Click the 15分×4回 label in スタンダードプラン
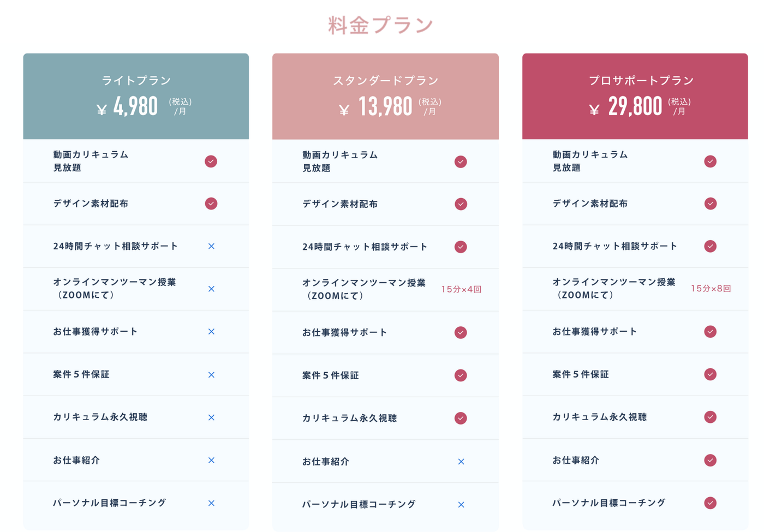 (461, 289)
